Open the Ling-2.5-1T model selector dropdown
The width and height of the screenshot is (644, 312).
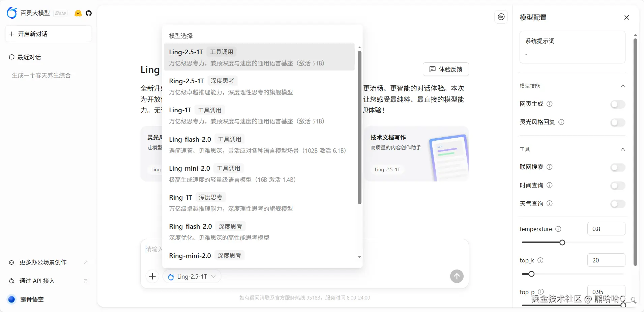point(192,277)
